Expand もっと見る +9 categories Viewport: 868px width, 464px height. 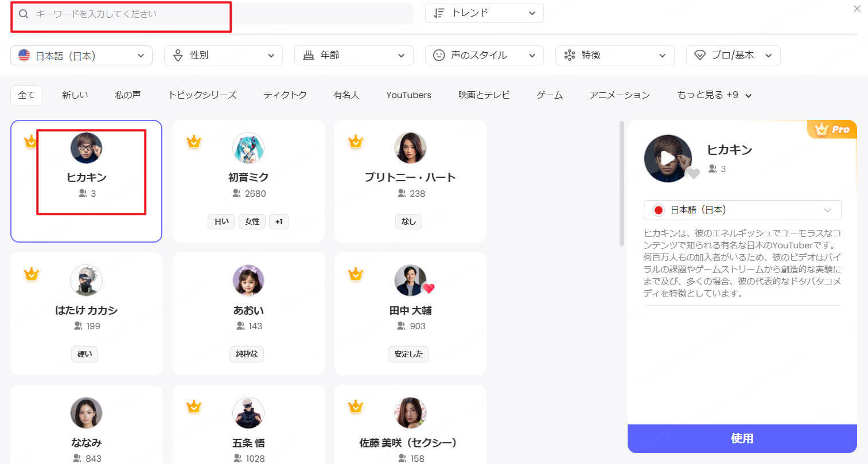tap(714, 95)
